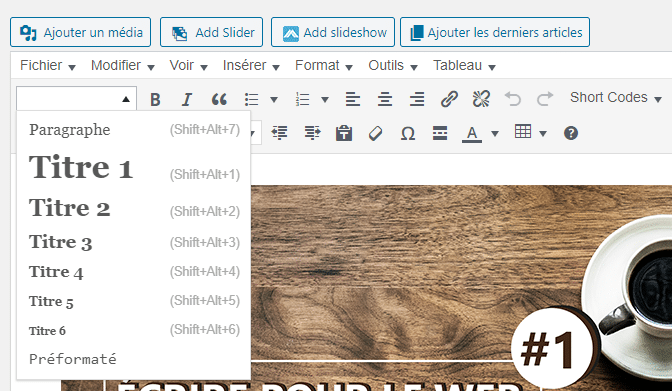Image resolution: width=672 pixels, height=391 pixels.
Task: Select Titre 1 heading format
Action: [134, 168]
